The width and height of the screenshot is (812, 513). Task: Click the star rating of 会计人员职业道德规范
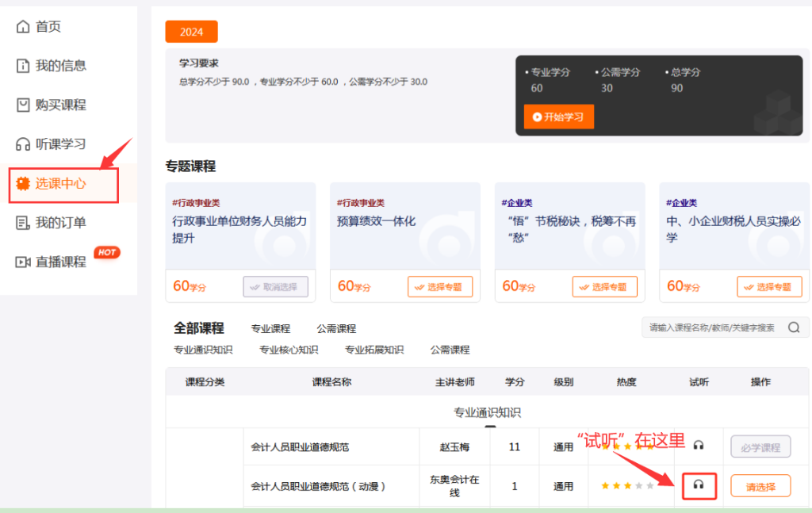[x=625, y=446]
